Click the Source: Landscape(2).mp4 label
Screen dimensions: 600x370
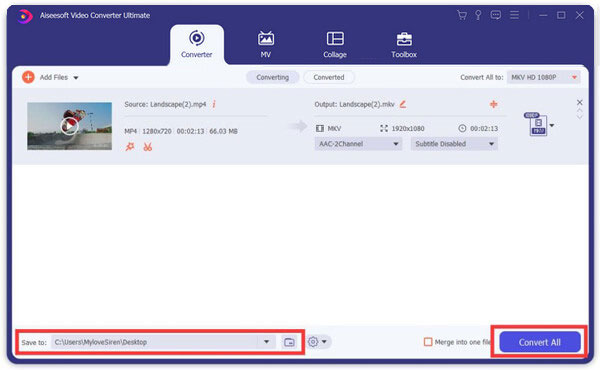click(x=165, y=104)
